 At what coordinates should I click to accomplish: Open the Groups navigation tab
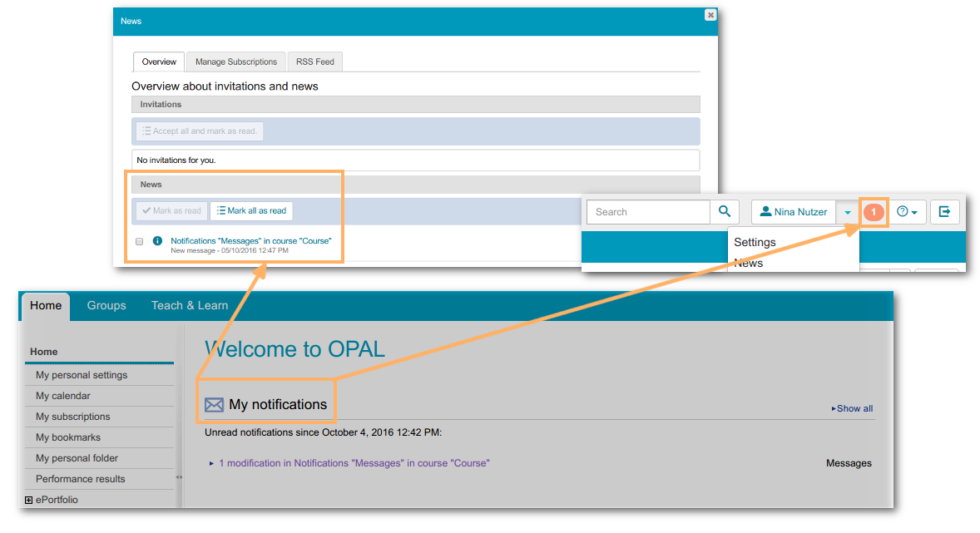point(106,305)
